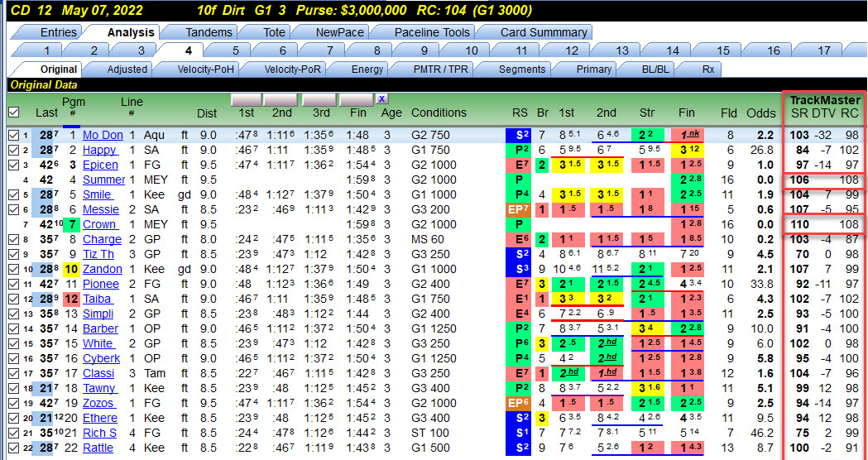Sort by the Dist column header
The image size is (868, 460).
(x=207, y=113)
